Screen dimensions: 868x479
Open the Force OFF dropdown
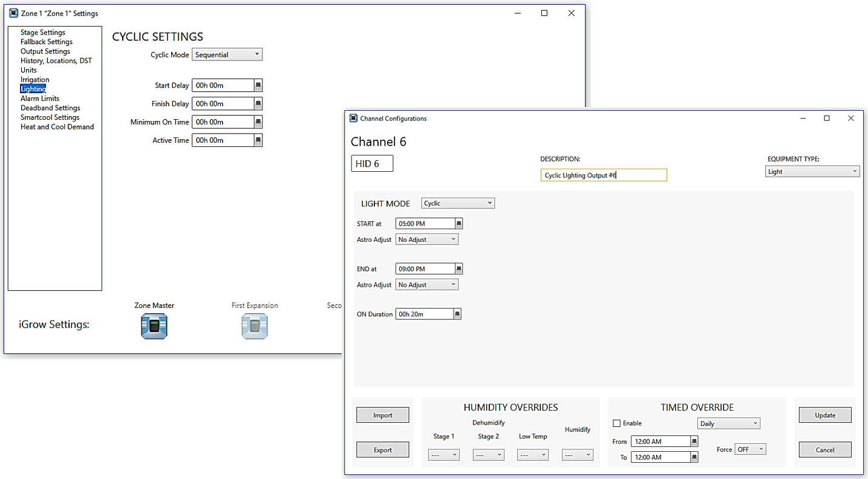pyautogui.click(x=750, y=449)
